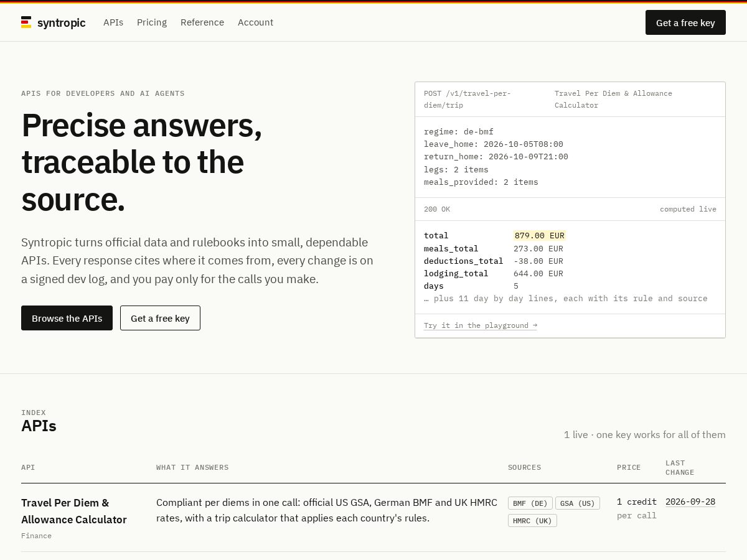Click the POST /v1/travel-per-diem/trip endpoint text
This screenshot has height=560, width=747.
tap(467, 99)
